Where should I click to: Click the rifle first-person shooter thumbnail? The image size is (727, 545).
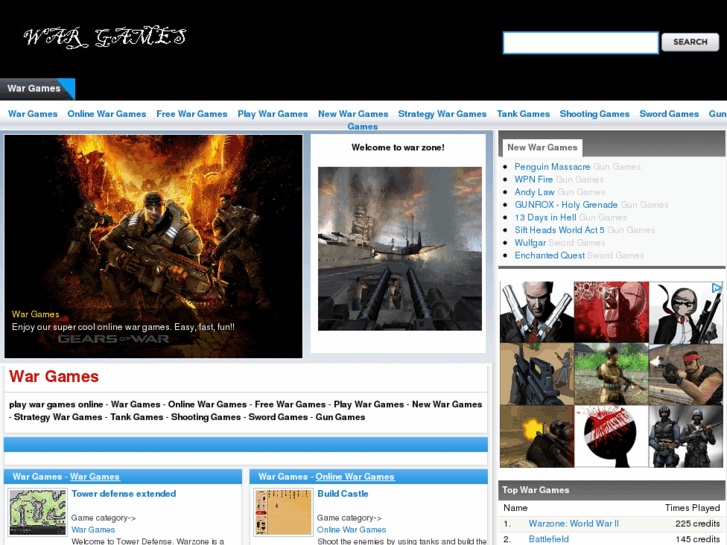pyautogui.click(x=537, y=374)
